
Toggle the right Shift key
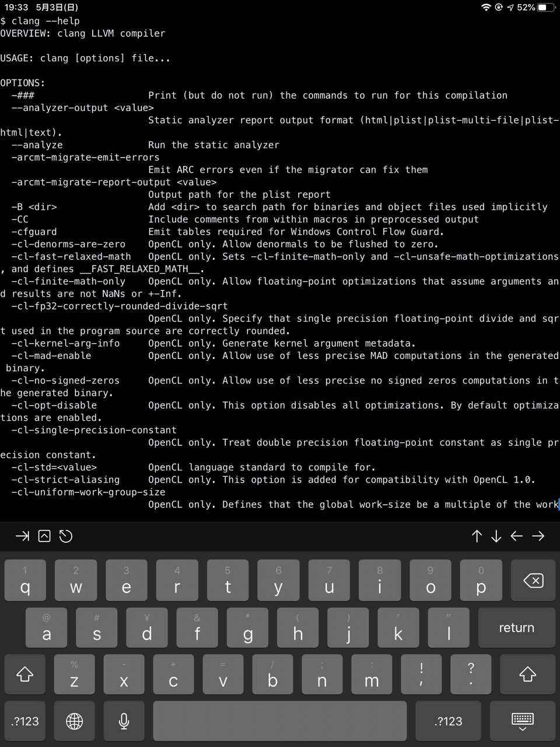527,675
